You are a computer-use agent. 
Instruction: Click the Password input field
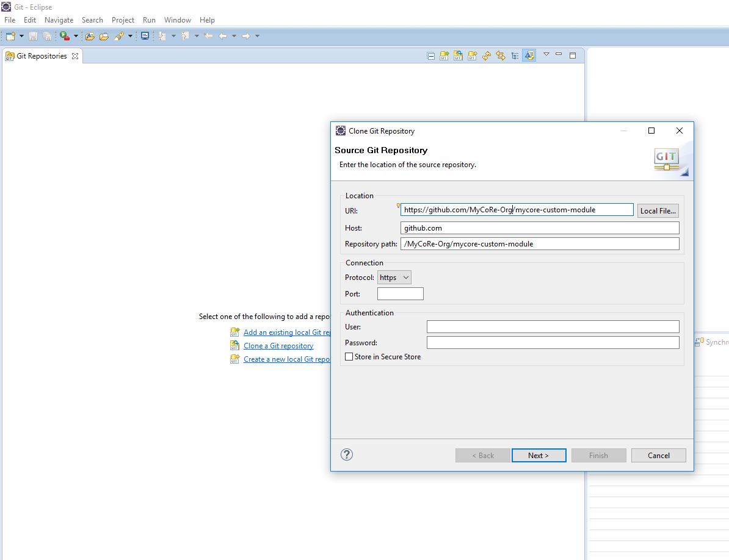click(x=553, y=343)
